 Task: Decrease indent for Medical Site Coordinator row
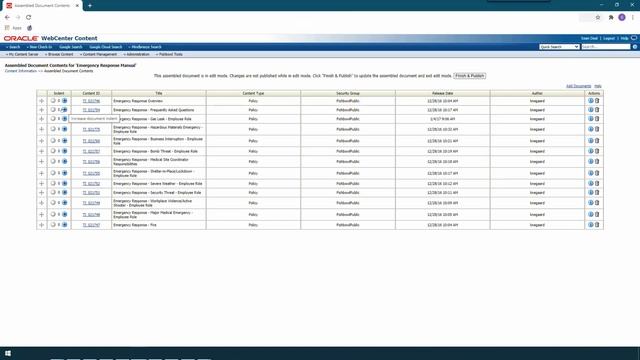pos(53,162)
